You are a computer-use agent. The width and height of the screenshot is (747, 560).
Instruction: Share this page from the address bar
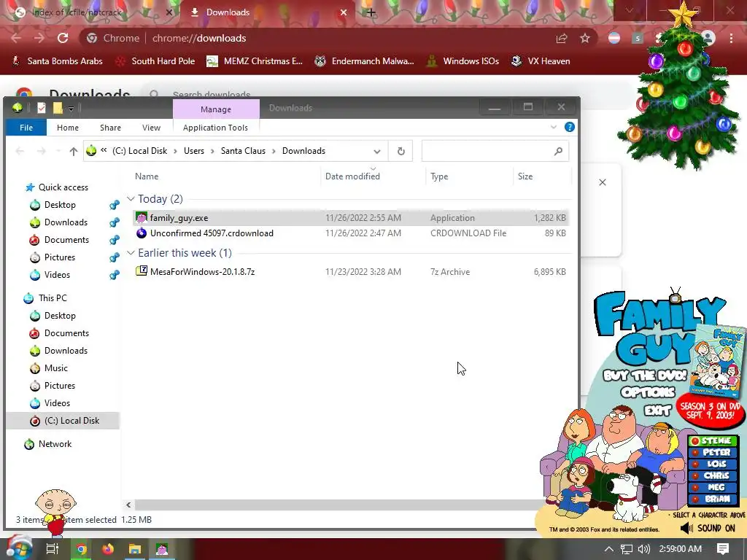(562, 38)
